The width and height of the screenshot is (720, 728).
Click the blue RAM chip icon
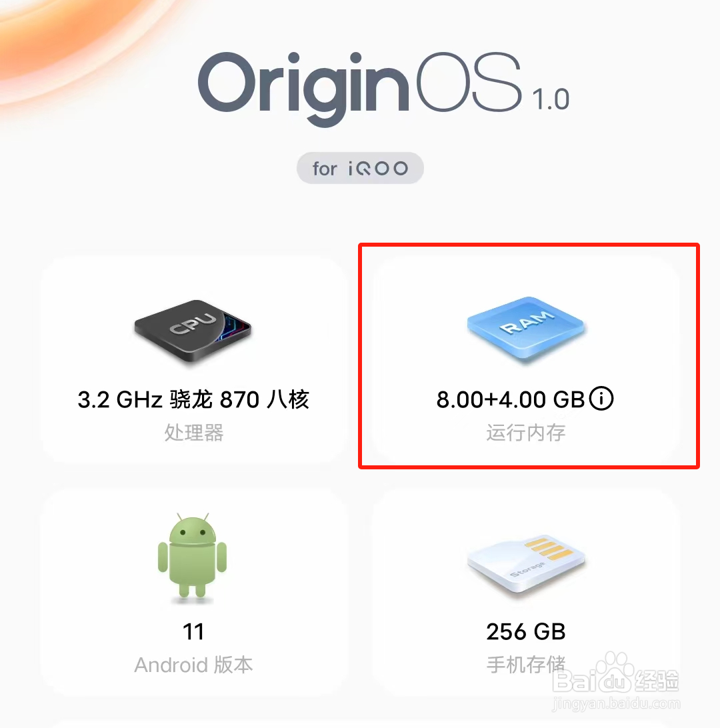click(525, 328)
